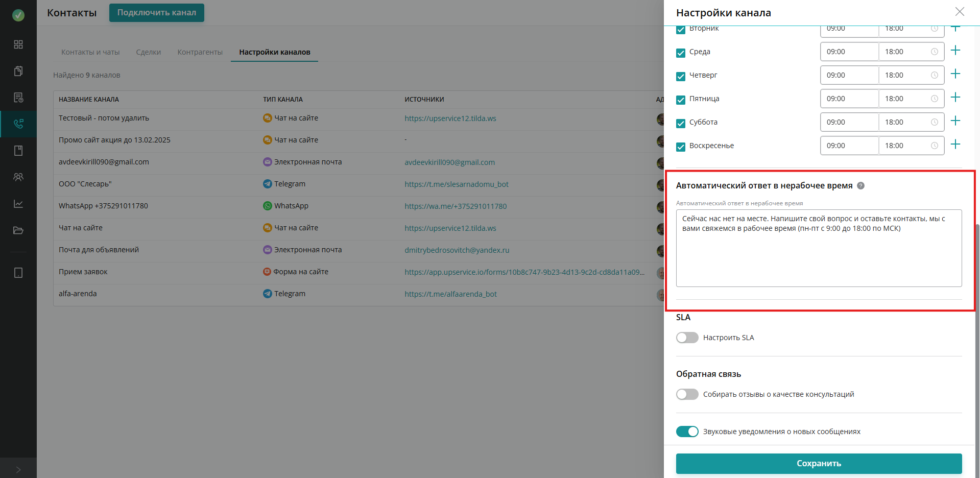Add time interval for Воскресенье
Image resolution: width=980 pixels, height=478 pixels.
(955, 145)
